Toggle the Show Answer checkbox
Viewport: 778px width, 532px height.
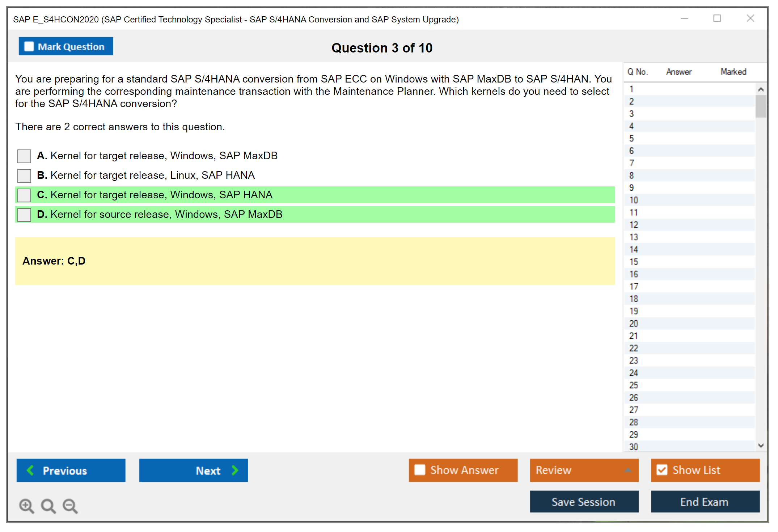(420, 470)
